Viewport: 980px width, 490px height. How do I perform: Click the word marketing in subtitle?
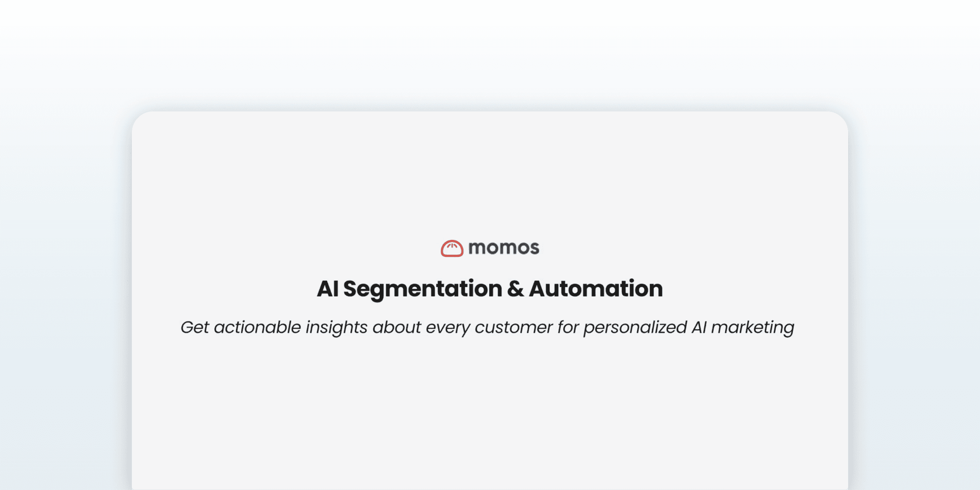pyautogui.click(x=752, y=328)
